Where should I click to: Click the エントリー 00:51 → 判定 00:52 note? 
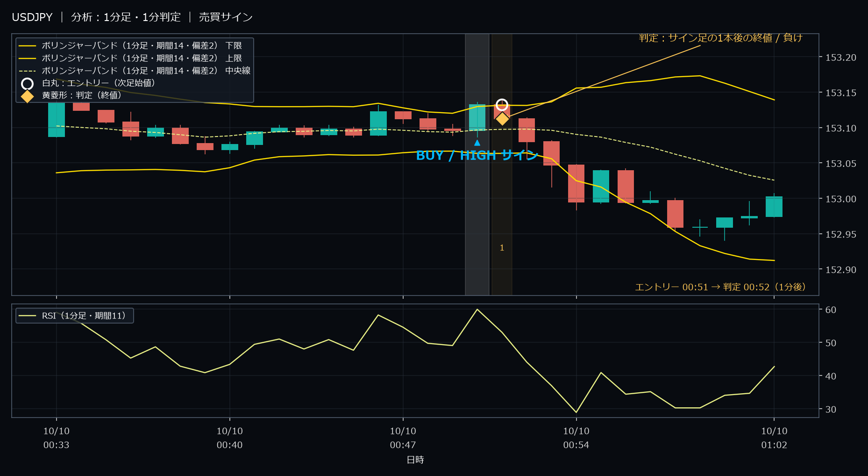coord(720,287)
